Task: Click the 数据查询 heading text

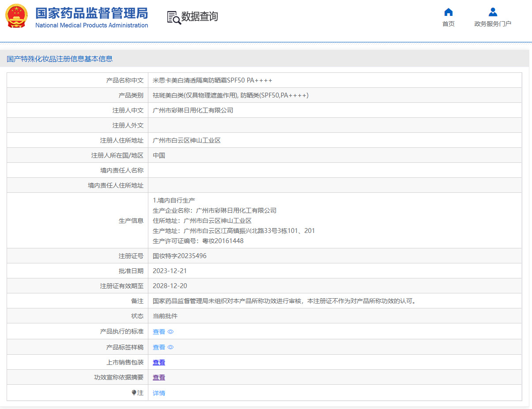Action: 200,17
